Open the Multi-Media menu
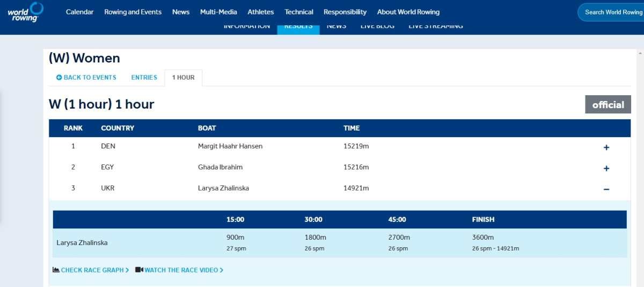 (218, 12)
